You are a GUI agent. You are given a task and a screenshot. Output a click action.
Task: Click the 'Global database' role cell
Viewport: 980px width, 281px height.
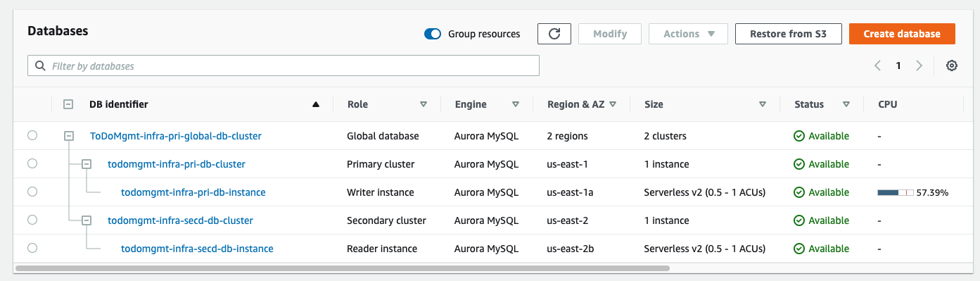[383, 136]
